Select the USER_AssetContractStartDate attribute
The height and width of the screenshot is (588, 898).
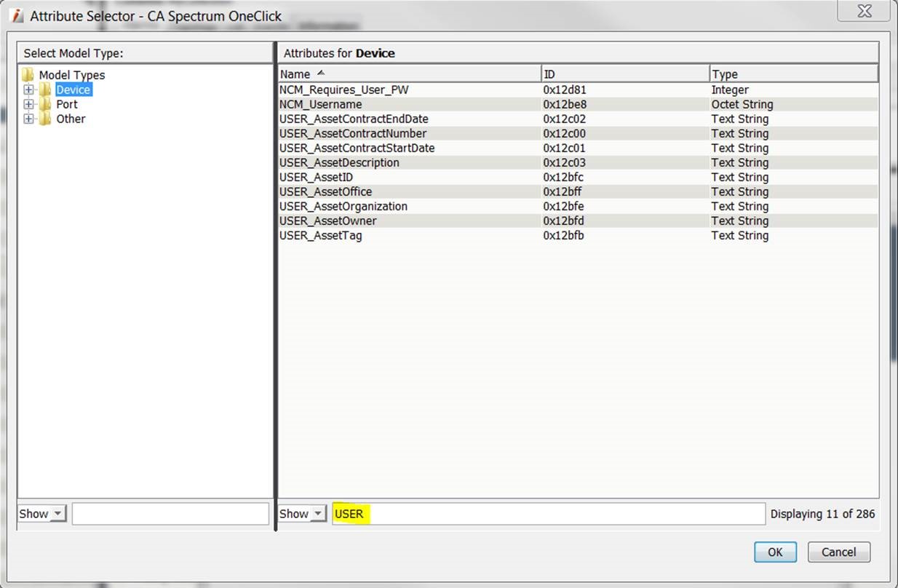578,148
